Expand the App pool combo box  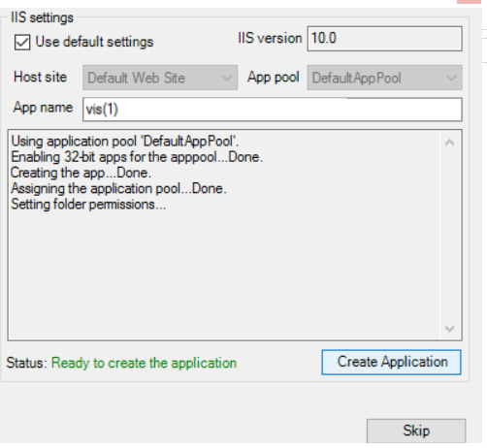point(384,78)
